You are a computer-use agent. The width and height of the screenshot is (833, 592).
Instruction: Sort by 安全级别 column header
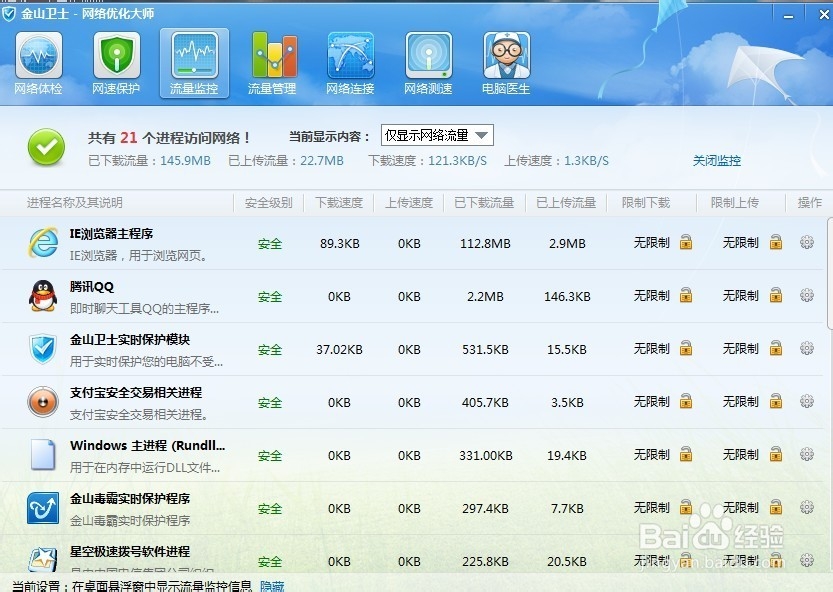click(268, 202)
